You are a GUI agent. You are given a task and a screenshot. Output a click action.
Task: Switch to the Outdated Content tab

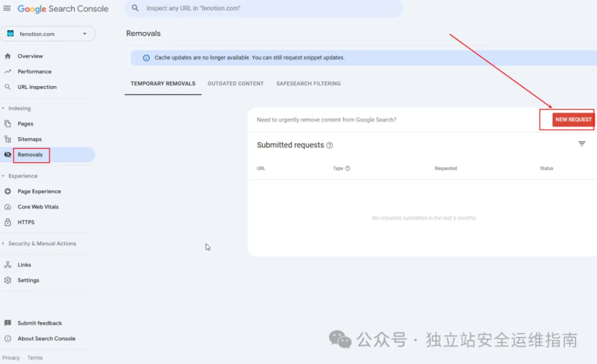pyautogui.click(x=236, y=84)
